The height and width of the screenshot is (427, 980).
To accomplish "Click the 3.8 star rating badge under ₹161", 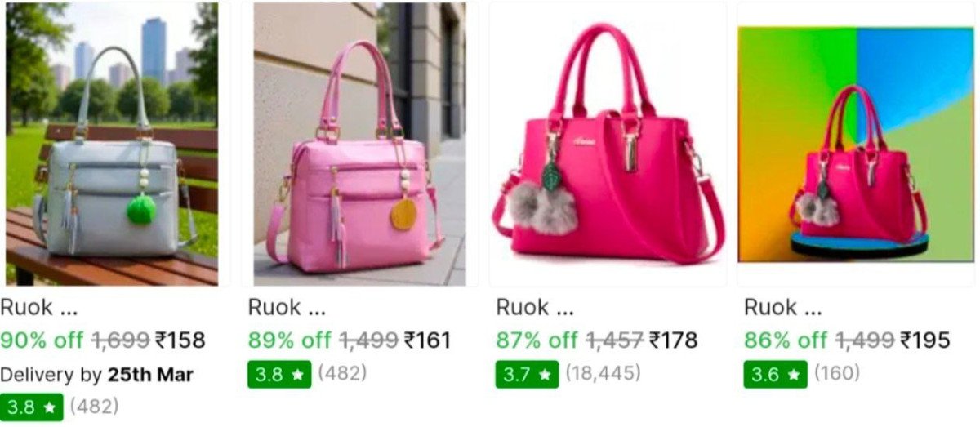I will point(279,375).
